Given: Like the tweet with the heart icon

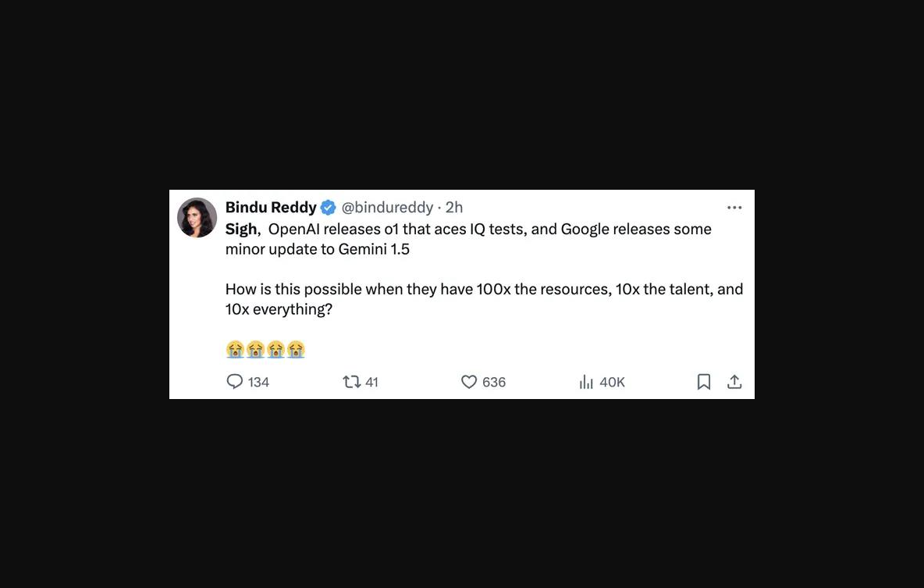Looking at the screenshot, I should pyautogui.click(x=469, y=382).
